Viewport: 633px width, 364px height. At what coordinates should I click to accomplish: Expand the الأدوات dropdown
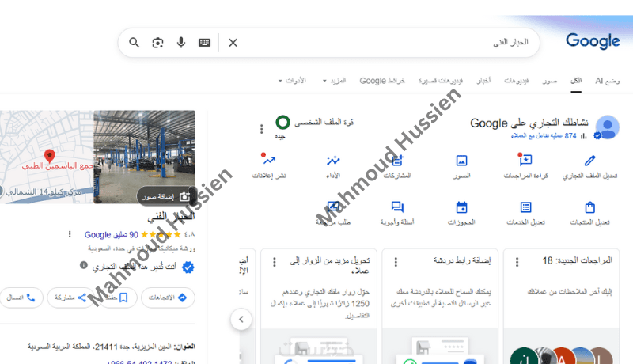coord(292,81)
